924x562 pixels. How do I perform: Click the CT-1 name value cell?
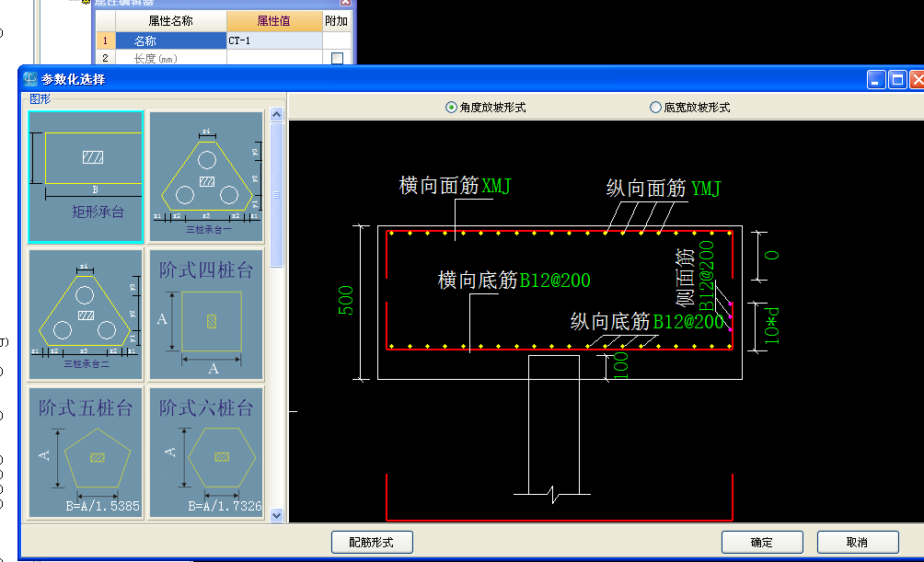coord(274,40)
